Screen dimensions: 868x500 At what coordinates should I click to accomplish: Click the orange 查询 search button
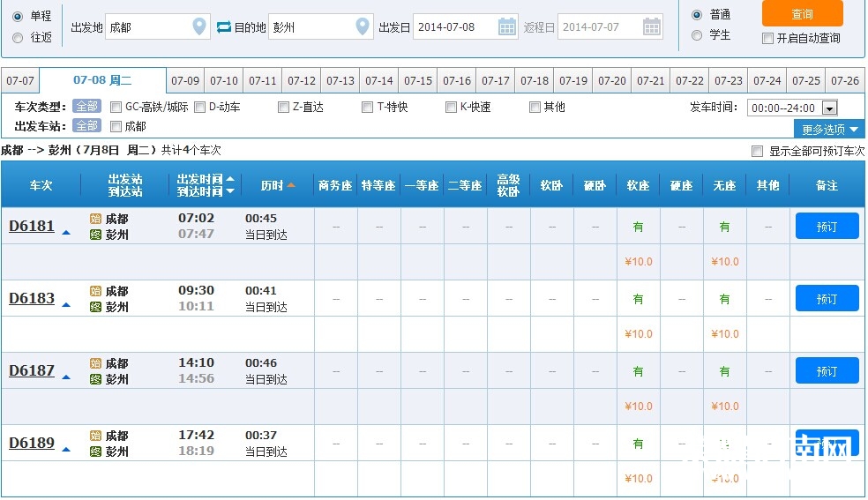pyautogui.click(x=802, y=13)
